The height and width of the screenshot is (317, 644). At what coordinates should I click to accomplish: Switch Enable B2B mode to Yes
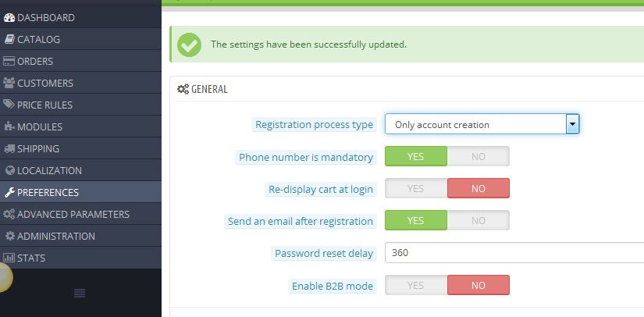click(415, 286)
